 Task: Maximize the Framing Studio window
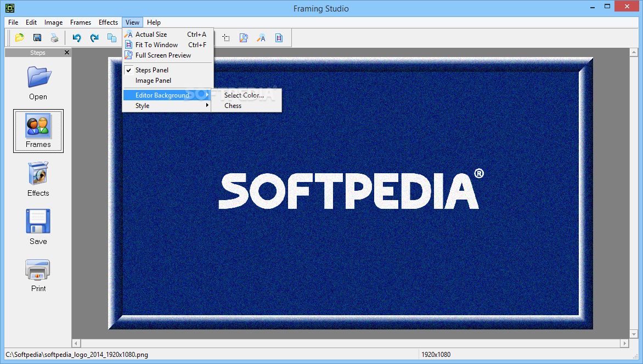tap(607, 6)
